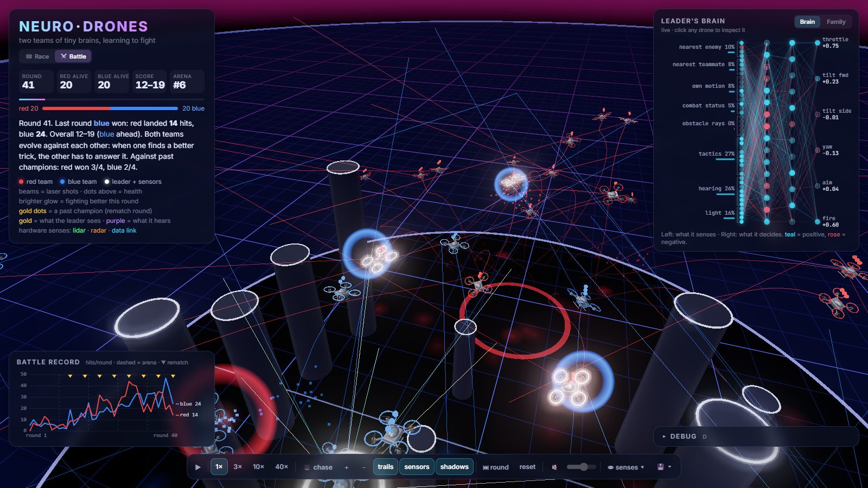Click the SCORE 12–19 stat box

click(x=150, y=81)
